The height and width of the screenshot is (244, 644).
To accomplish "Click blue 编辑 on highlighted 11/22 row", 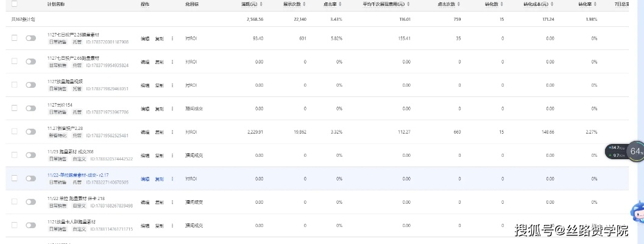I will click(x=145, y=179).
